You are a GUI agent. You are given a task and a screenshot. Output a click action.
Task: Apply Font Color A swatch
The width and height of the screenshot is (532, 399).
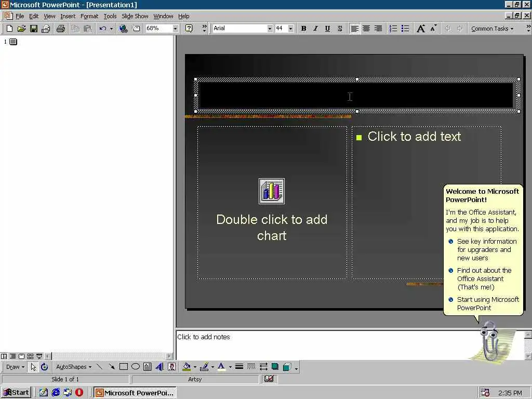(221, 367)
